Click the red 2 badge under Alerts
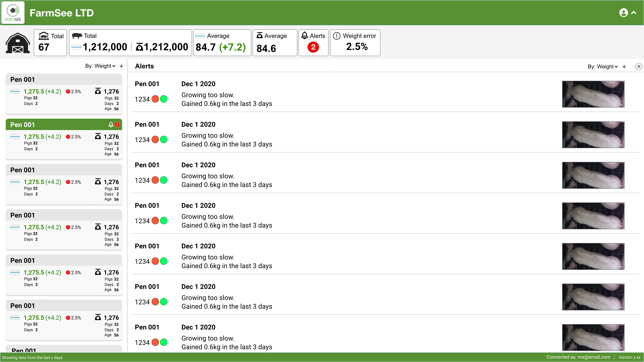This screenshot has height=362, width=644. coord(313,47)
